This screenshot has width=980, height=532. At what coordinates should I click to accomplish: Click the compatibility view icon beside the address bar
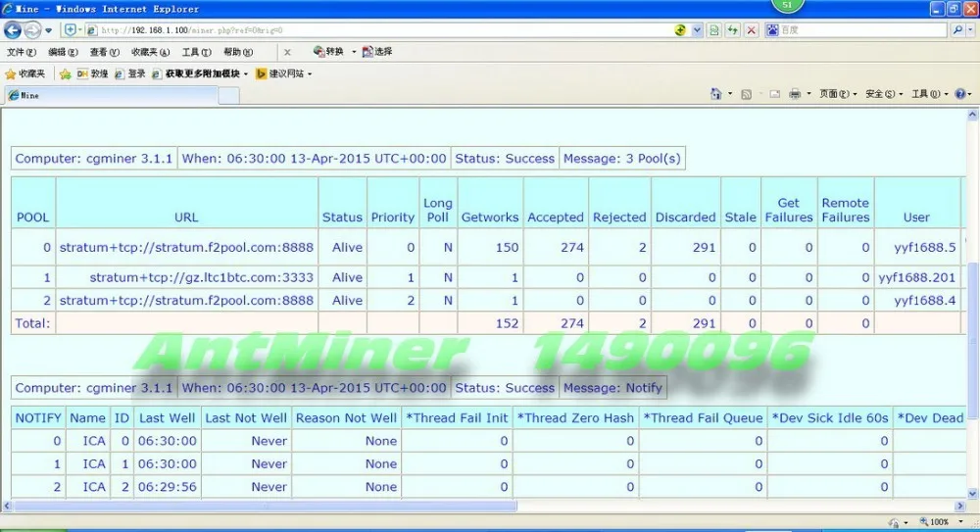pos(713,30)
